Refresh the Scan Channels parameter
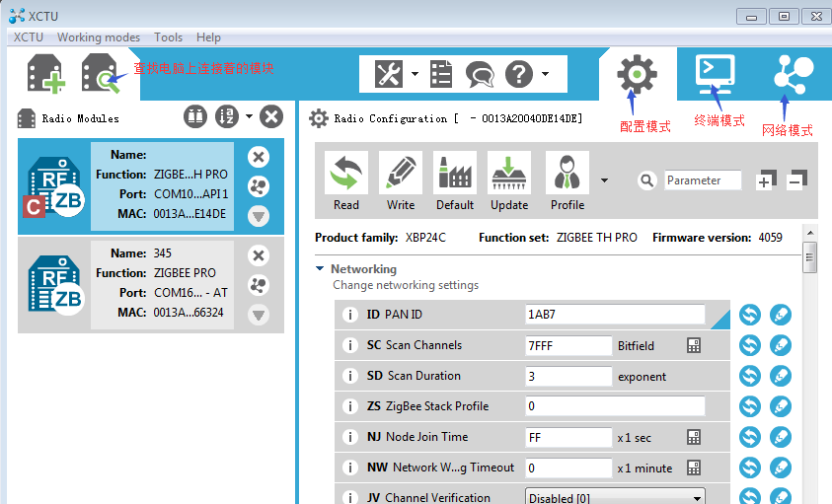The height and width of the screenshot is (504, 832). [750, 345]
